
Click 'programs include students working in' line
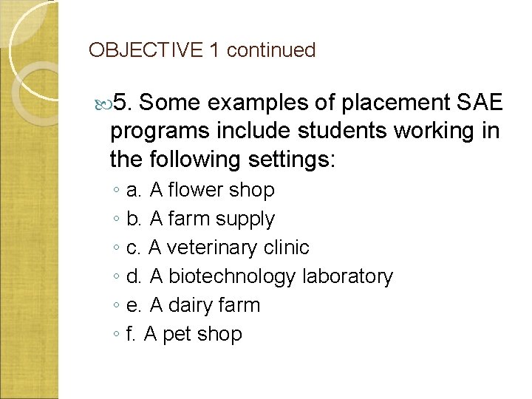click(304, 131)
